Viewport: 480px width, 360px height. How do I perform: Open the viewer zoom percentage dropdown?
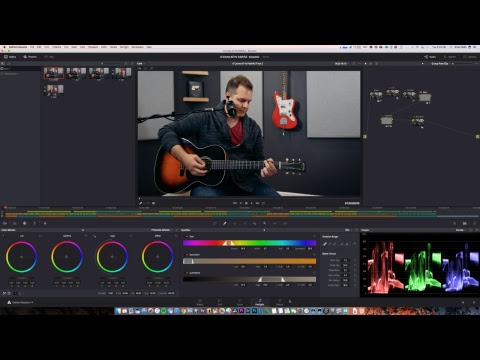[140, 63]
